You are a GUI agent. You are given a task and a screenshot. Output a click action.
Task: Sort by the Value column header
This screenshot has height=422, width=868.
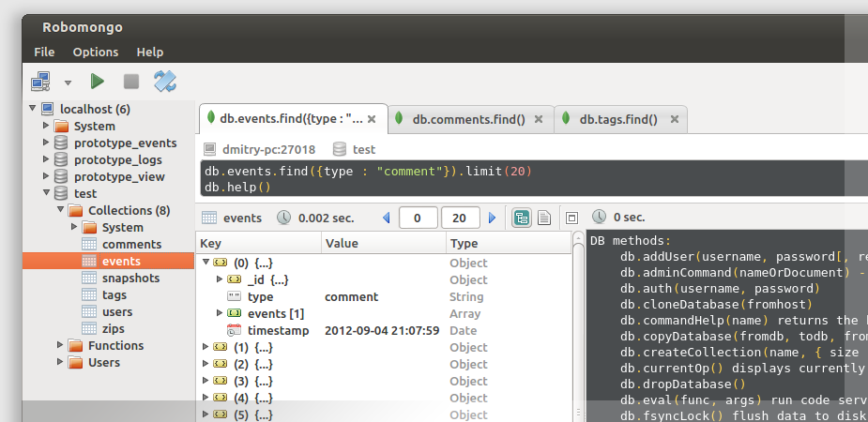tap(384, 244)
